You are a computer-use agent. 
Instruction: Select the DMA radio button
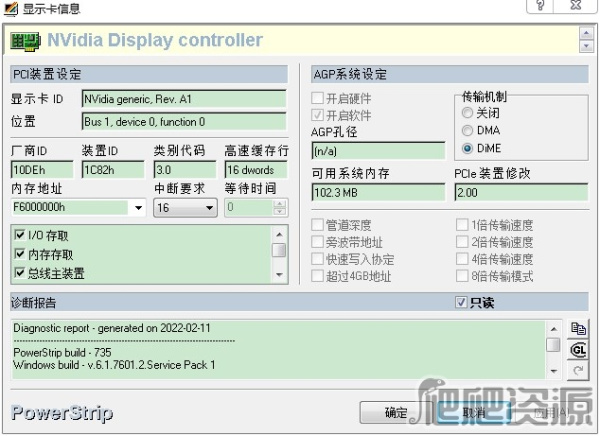467,131
